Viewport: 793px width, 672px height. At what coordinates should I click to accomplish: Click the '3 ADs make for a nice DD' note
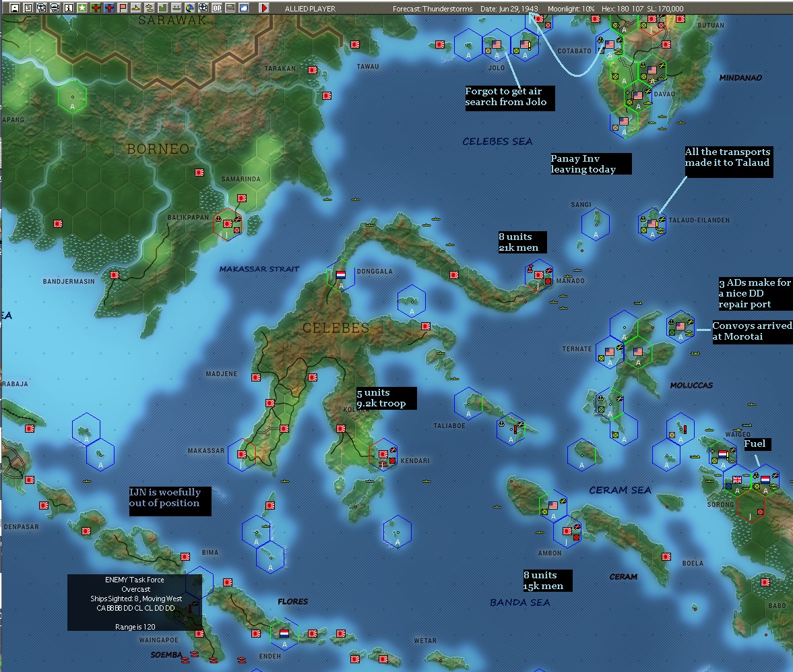pos(755,293)
